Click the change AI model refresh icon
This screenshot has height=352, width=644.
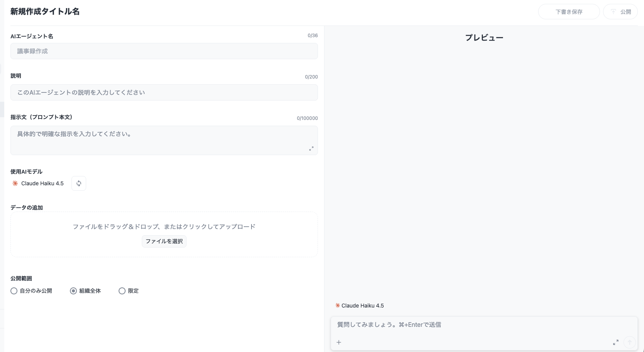(79, 183)
